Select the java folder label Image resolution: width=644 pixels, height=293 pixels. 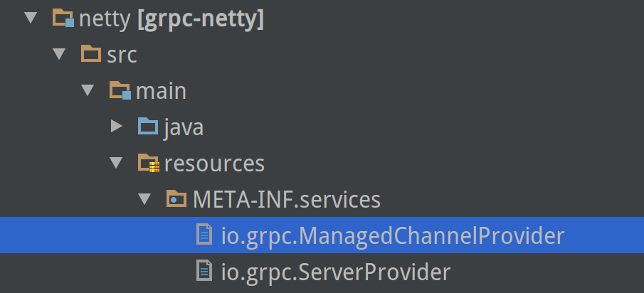(184, 127)
